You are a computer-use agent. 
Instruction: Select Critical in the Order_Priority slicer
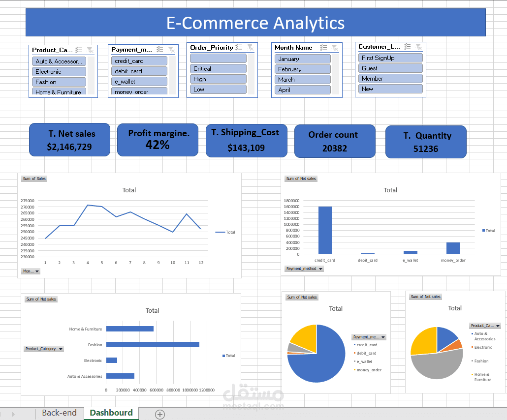coord(218,69)
